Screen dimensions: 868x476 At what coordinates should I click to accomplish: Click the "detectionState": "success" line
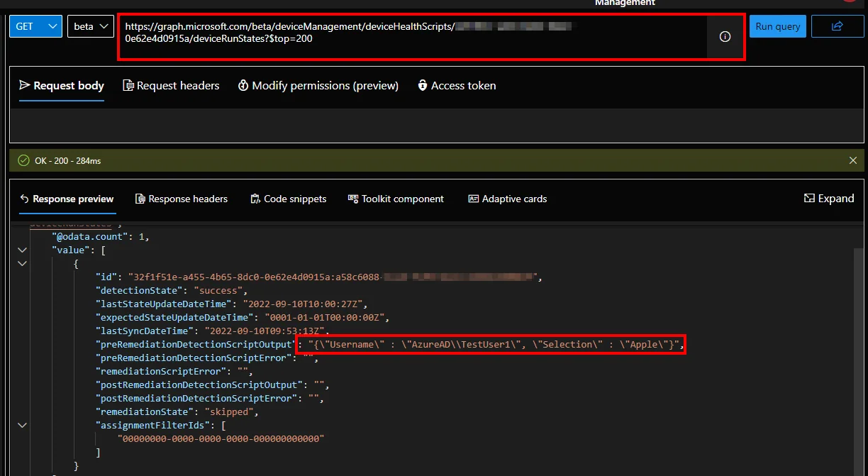tap(171, 290)
